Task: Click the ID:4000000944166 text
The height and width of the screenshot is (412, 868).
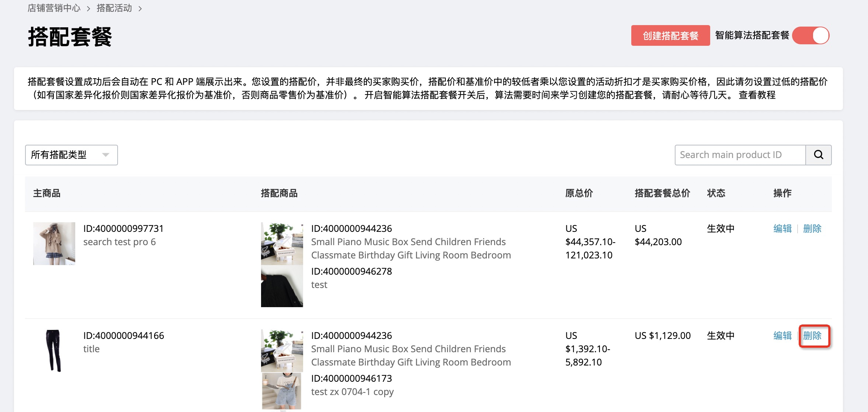Action: click(x=124, y=336)
